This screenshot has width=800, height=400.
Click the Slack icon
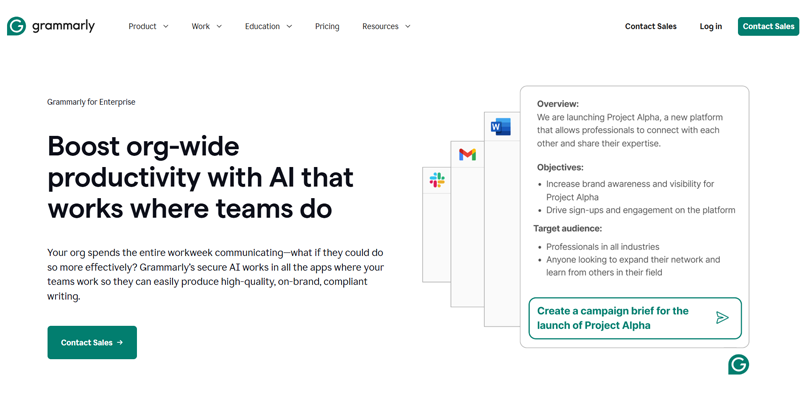[437, 180]
